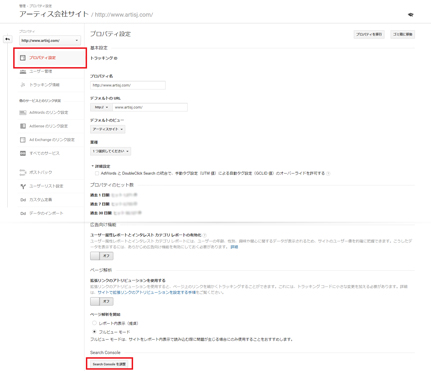Click the Dd icon next to カスタム定義
This screenshot has height=371, width=431.
point(23,200)
